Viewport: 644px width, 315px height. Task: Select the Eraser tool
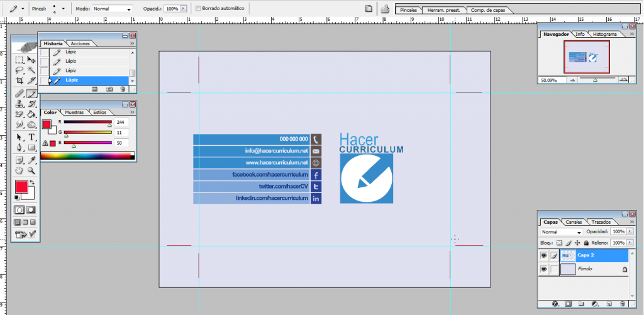[19, 114]
